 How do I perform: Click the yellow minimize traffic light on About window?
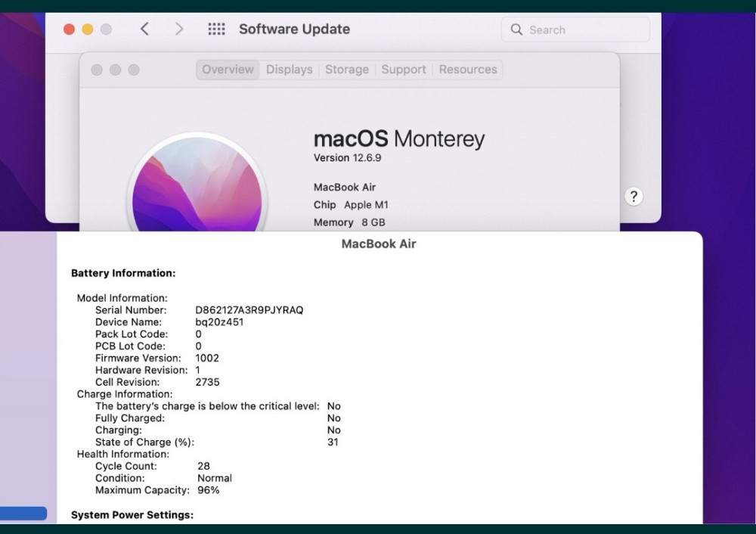point(115,70)
